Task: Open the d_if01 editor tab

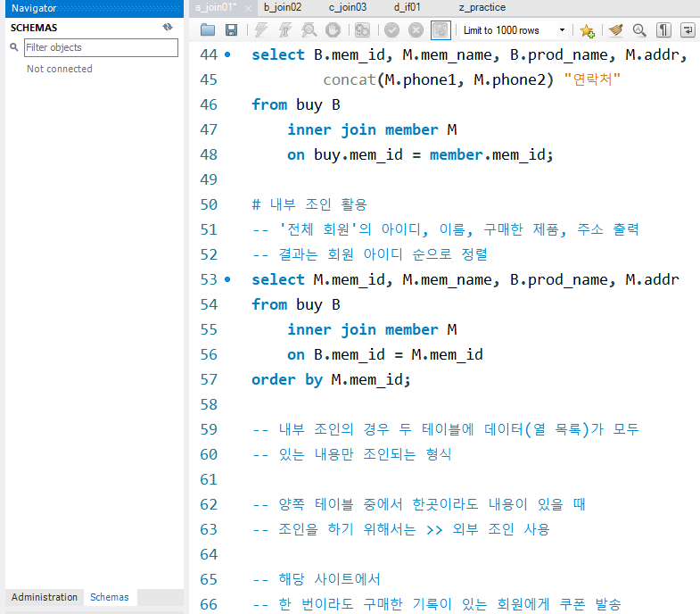Action: point(408,8)
